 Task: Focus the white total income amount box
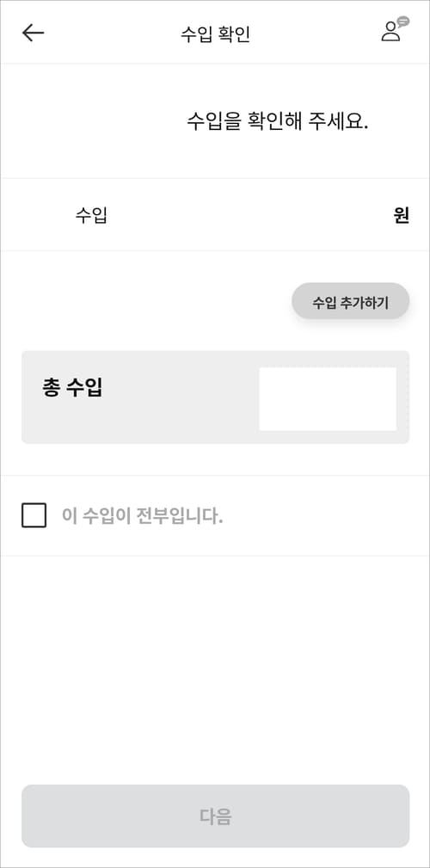click(328, 398)
